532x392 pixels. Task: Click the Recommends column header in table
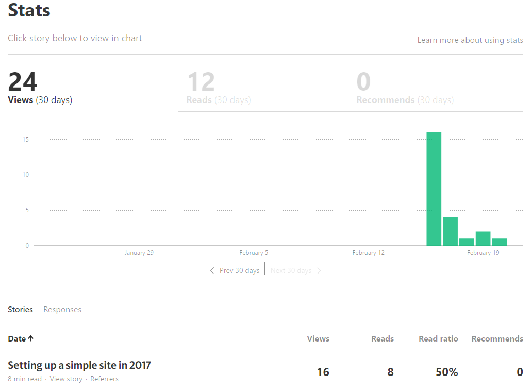click(x=497, y=339)
